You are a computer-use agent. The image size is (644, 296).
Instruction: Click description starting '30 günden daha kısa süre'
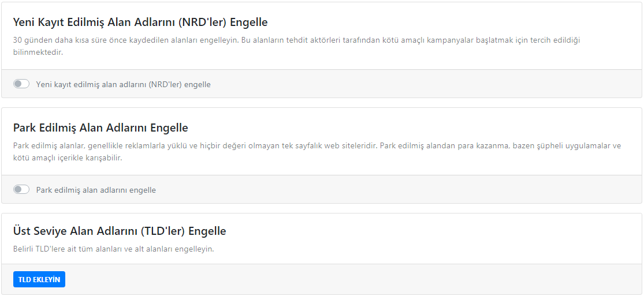231,40
